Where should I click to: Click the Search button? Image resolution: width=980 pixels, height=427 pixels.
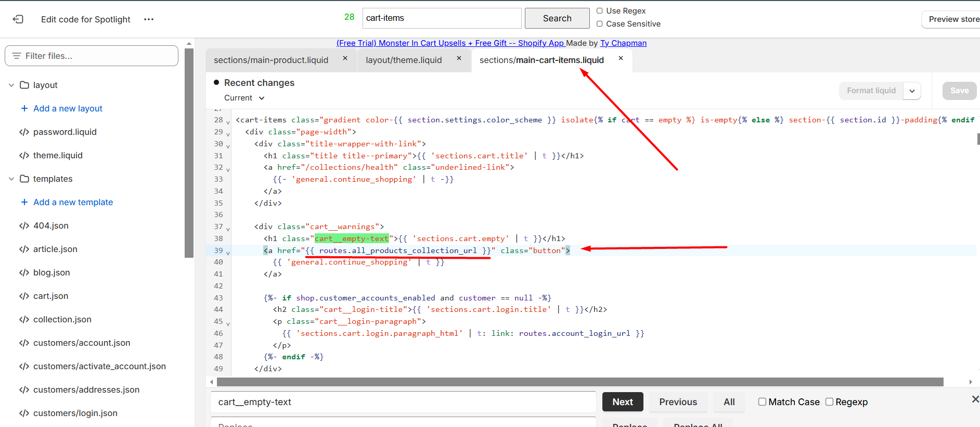(557, 18)
